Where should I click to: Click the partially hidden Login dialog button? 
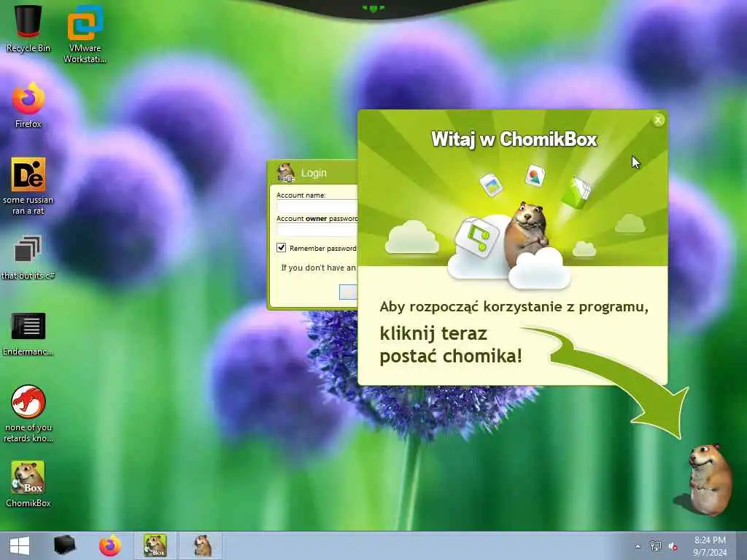point(348,292)
